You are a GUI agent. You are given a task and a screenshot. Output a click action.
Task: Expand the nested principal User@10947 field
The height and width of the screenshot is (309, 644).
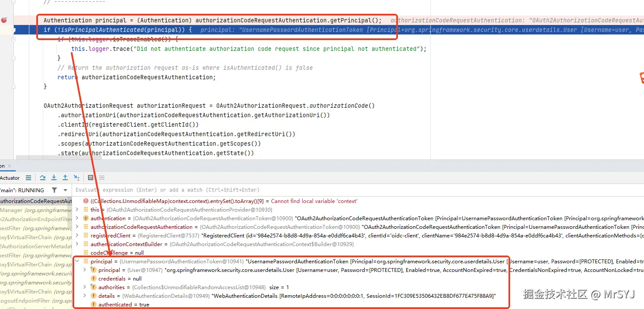pyautogui.click(x=85, y=270)
